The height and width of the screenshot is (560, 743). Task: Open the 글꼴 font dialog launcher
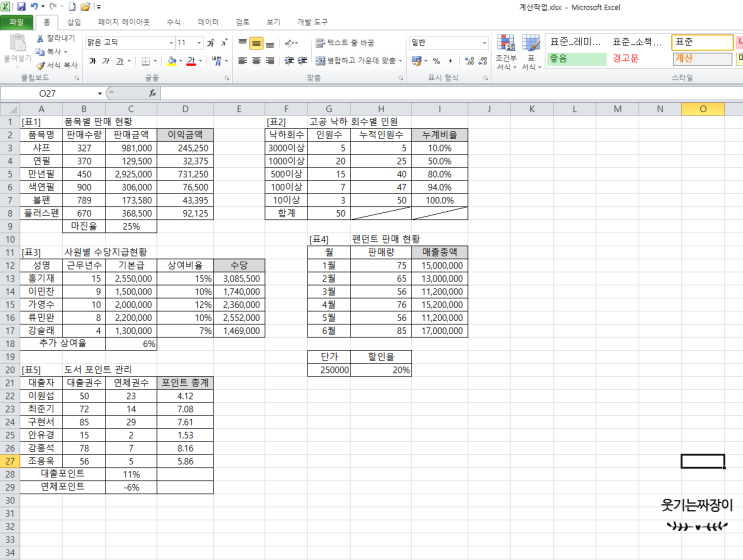tap(227, 78)
